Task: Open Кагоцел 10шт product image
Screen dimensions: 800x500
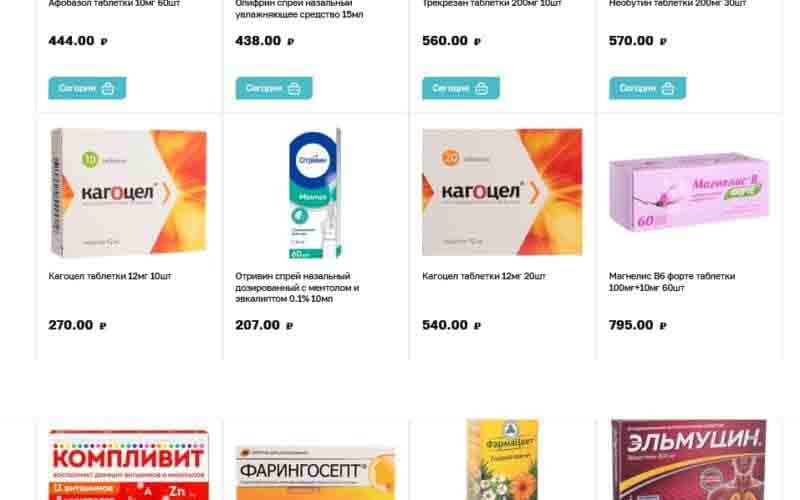Action: [129, 193]
